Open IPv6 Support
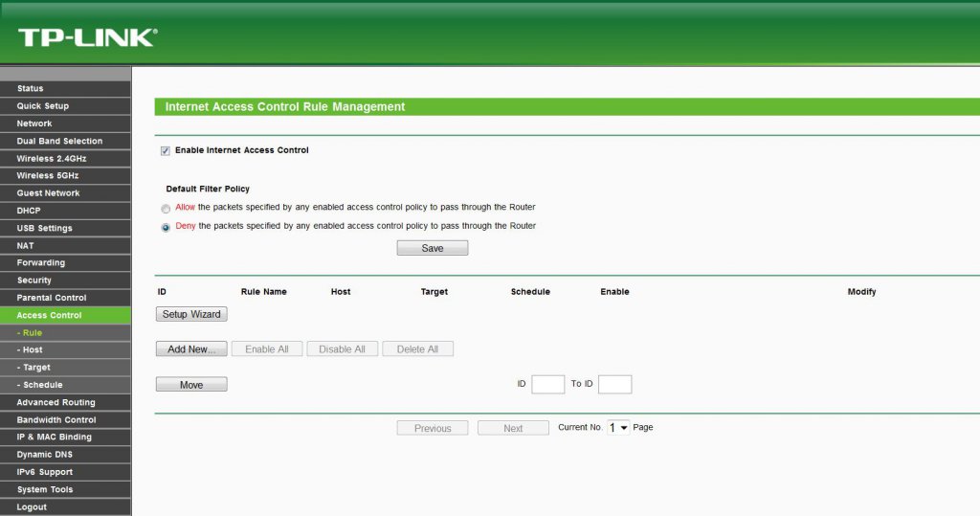 [x=65, y=472]
